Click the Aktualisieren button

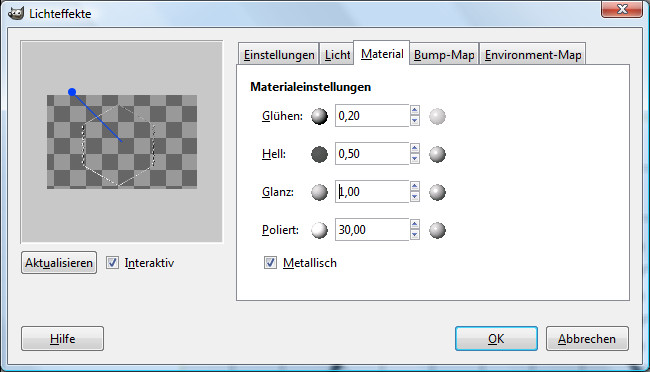59,263
